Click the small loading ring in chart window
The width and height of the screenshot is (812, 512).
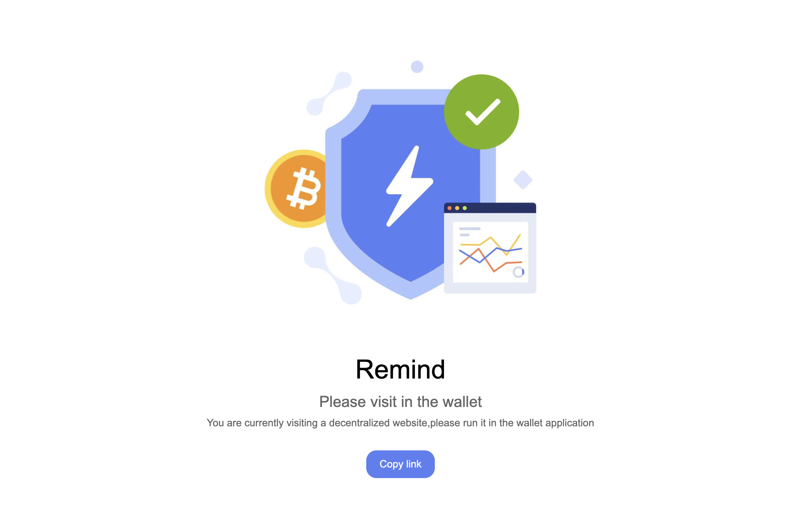[x=518, y=272]
